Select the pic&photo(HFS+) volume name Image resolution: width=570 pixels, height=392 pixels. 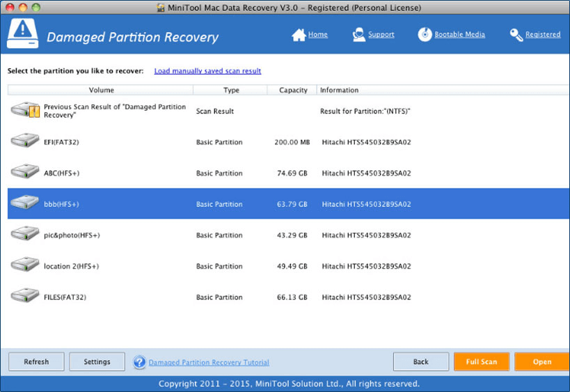point(72,235)
